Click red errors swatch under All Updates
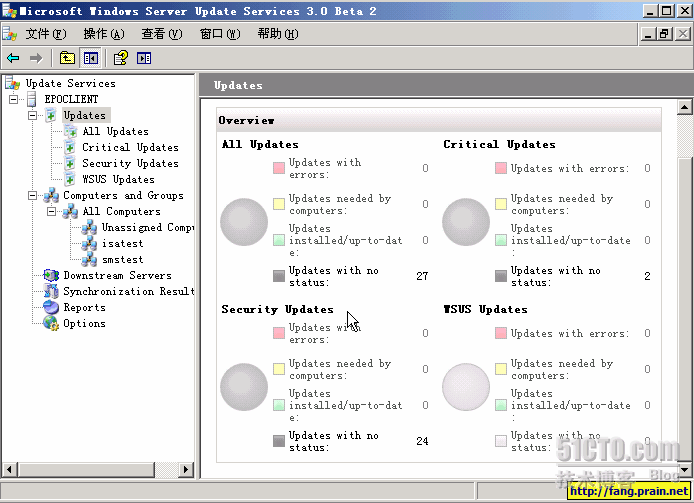Viewport: 694px width, 503px height. point(279,168)
